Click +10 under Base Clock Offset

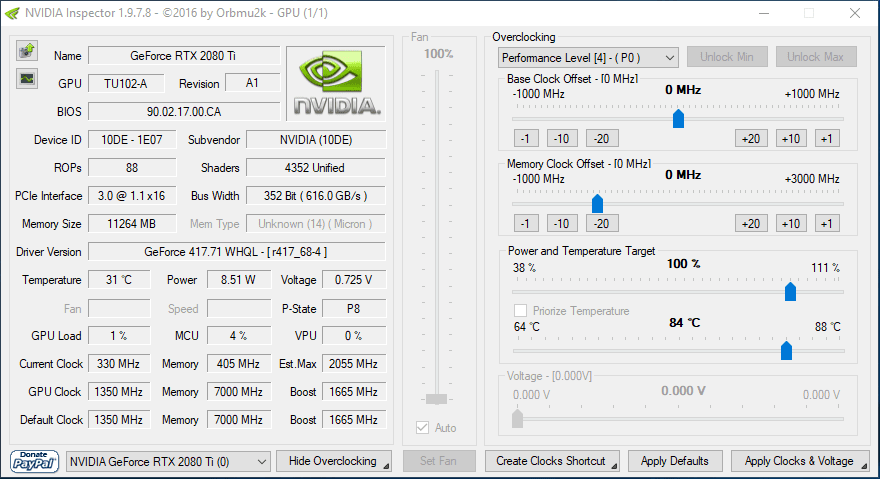[791, 139]
